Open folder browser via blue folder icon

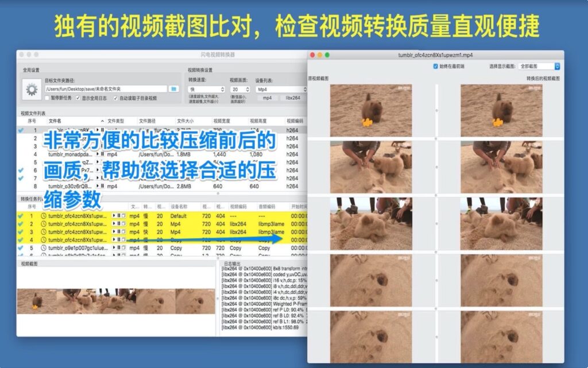click(x=174, y=88)
